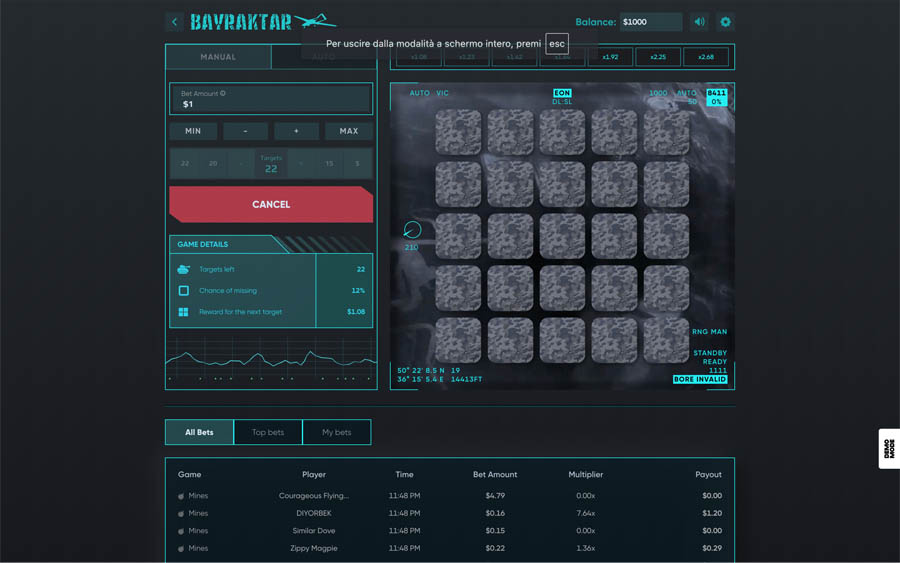Click the DEMO MODE side tab
This screenshot has width=900, height=563.
coord(889,449)
